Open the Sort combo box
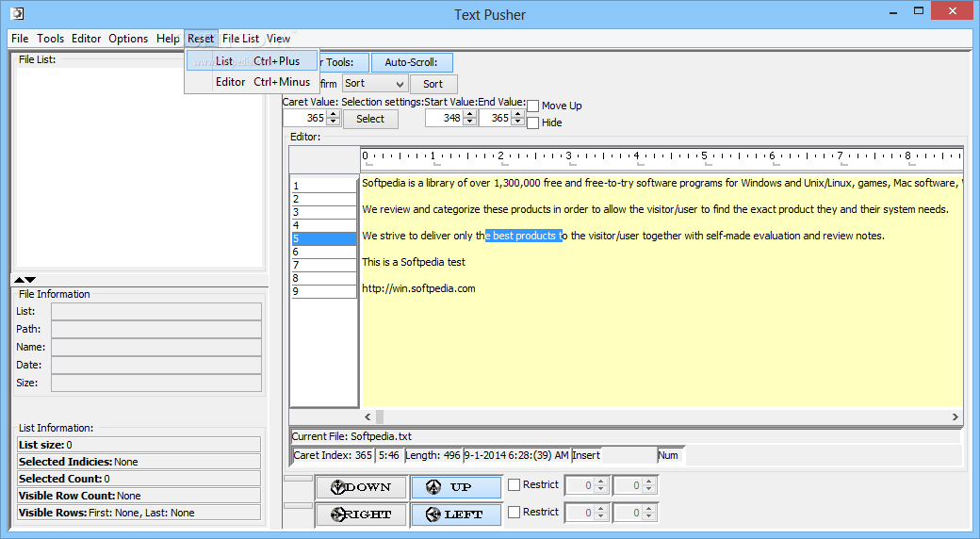980x539 pixels. coord(375,83)
